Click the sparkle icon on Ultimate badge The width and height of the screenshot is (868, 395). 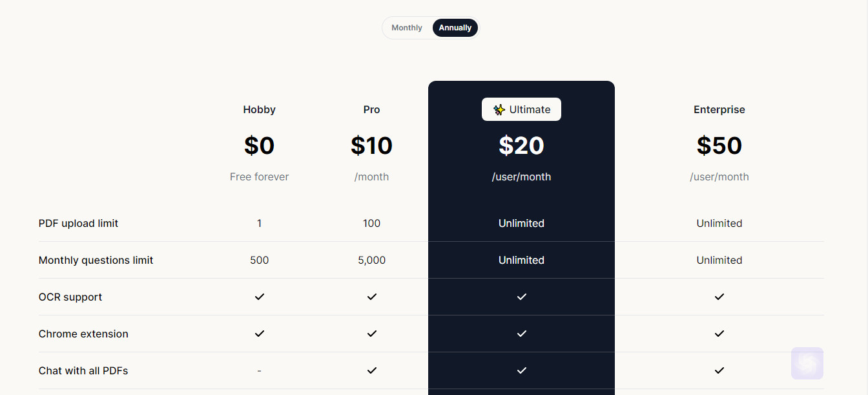click(x=499, y=110)
